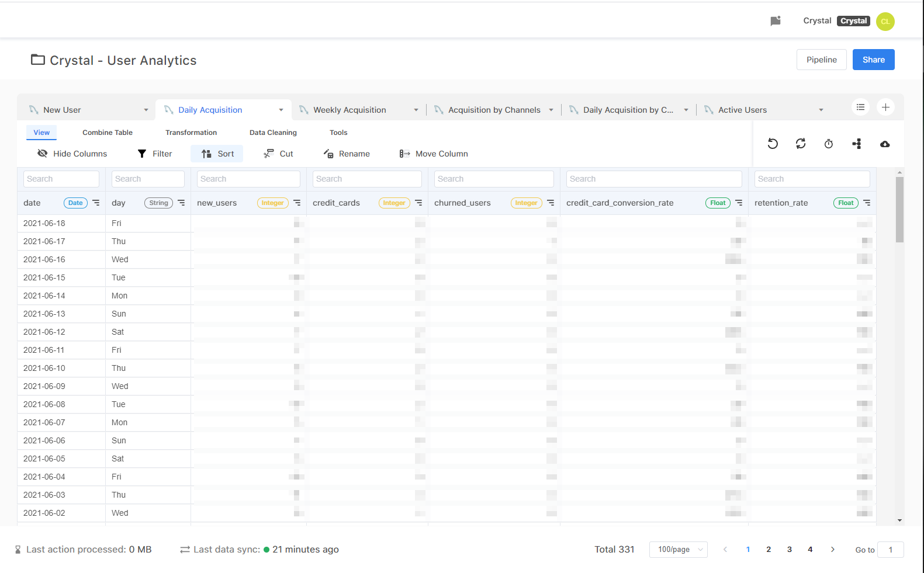Screen dimensions: 924x573
Task: Select the 2021-06-14 date cell
Action: [61, 296]
